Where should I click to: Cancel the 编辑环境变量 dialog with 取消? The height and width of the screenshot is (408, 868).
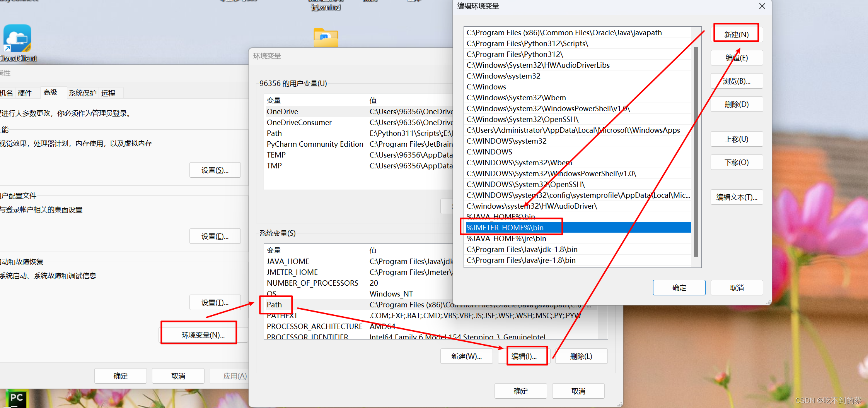pos(737,288)
